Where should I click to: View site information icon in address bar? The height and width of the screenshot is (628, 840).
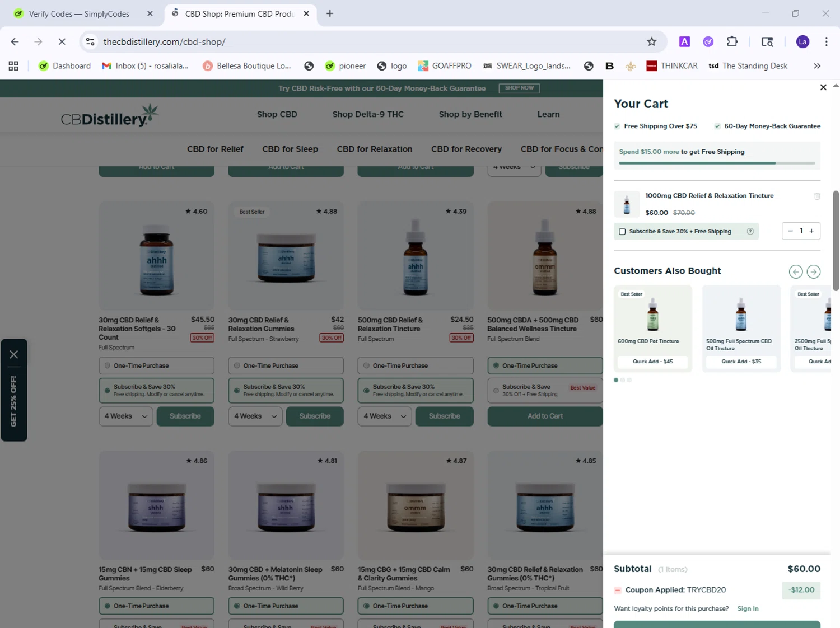click(90, 42)
